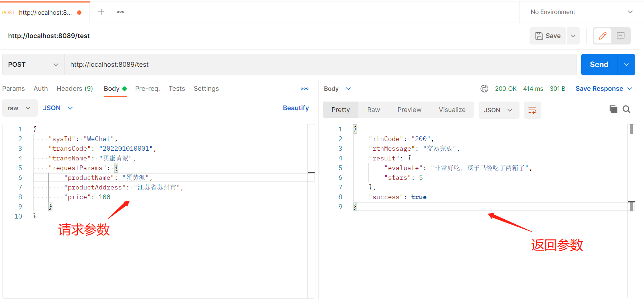Image resolution: width=644 pixels, height=300 pixels.
Task: Select Pretty response view
Action: point(340,110)
